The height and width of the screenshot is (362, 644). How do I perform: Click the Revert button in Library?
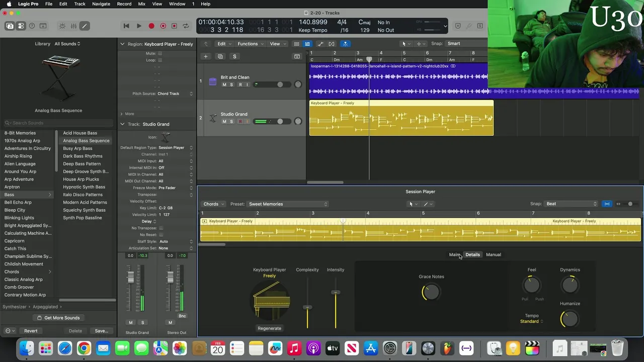pyautogui.click(x=31, y=331)
